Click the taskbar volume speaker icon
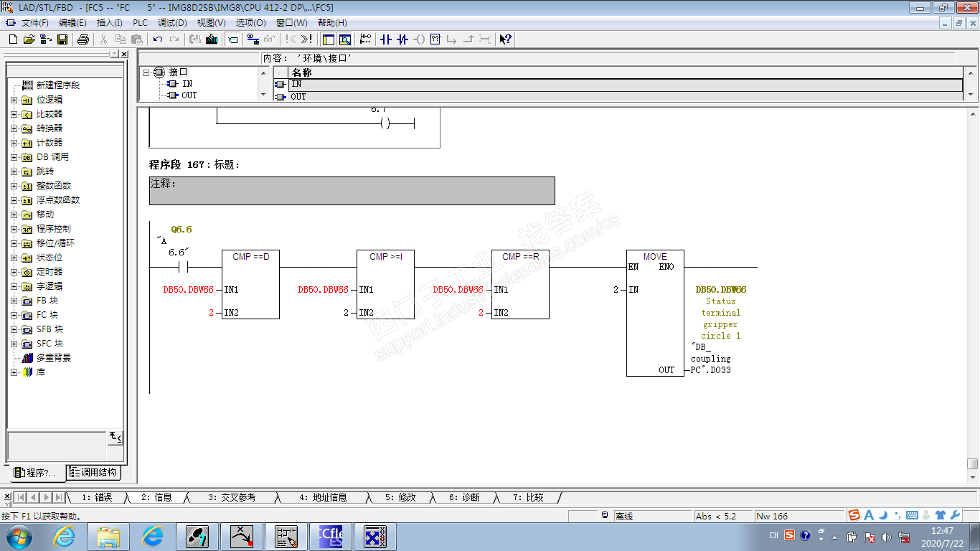980x551 pixels. pyautogui.click(x=885, y=537)
